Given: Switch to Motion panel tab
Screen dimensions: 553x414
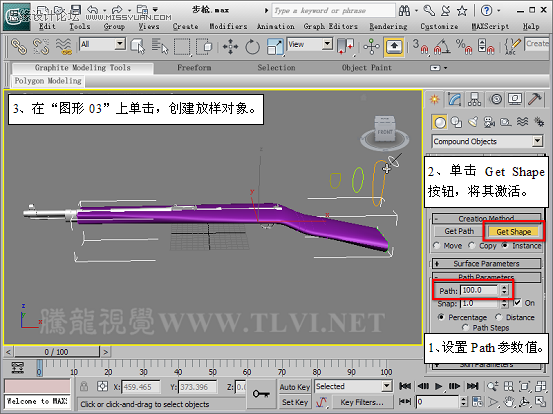Looking at the screenshot, I should click(496, 99).
